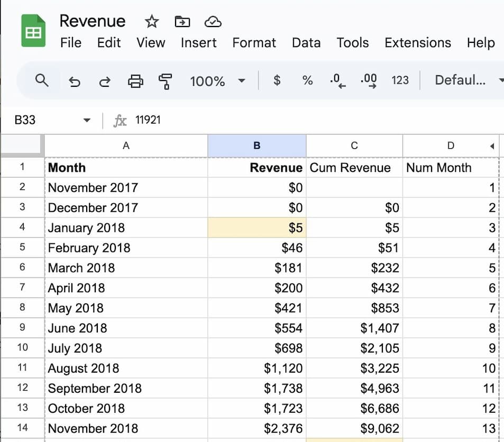Open the Extensions menu
The image size is (504, 442).
[417, 43]
